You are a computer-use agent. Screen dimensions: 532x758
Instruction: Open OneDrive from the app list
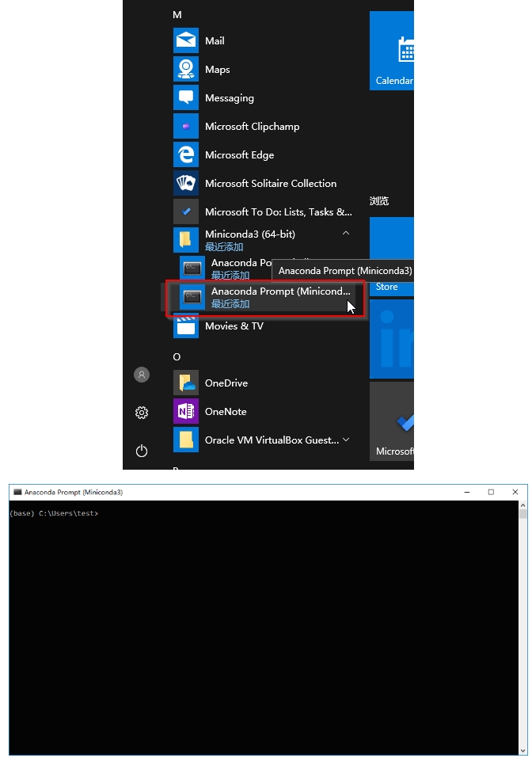pos(186,383)
